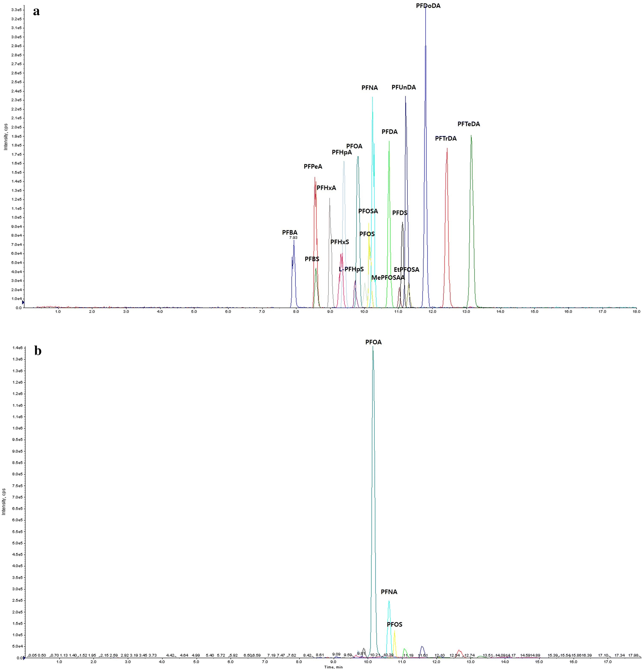Select the PFDS peak label
644x670 pixels.
coord(400,213)
